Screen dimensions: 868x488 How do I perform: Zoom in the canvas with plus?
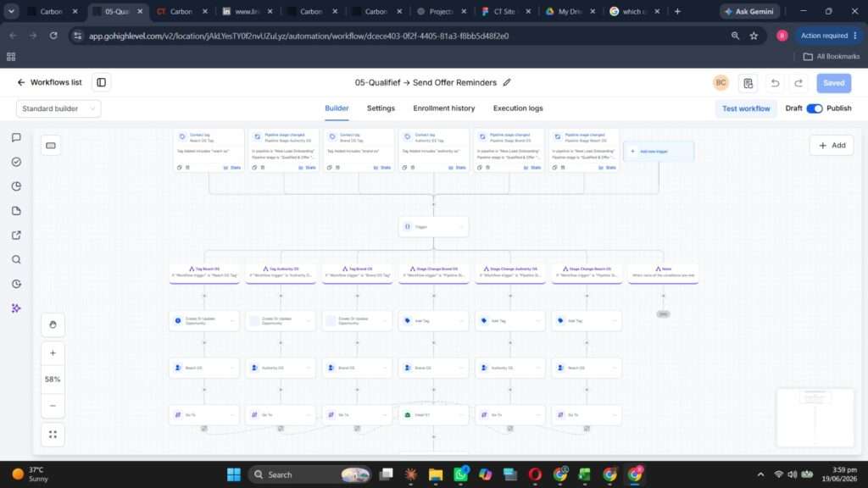point(53,353)
